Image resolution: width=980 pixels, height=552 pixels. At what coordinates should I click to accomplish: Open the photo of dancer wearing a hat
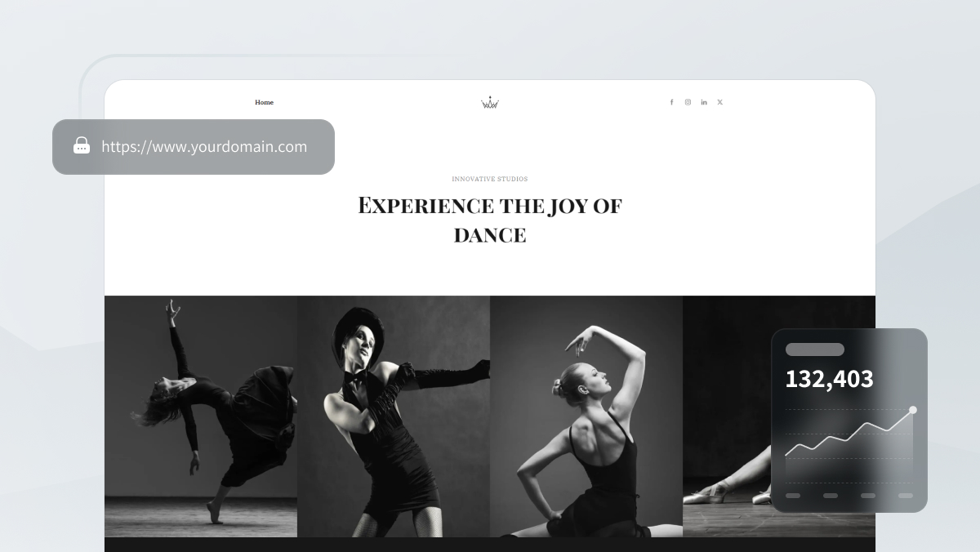(x=394, y=416)
